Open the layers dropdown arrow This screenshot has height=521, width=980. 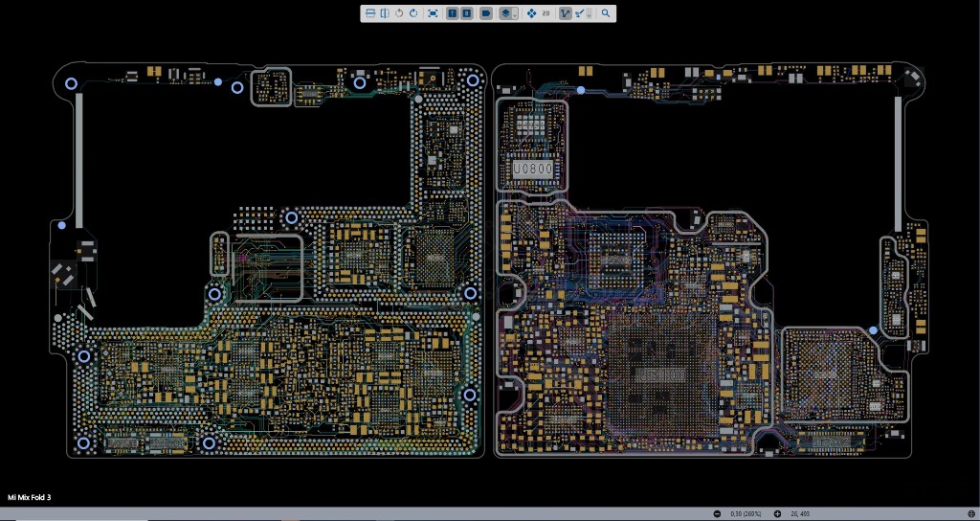(x=515, y=13)
